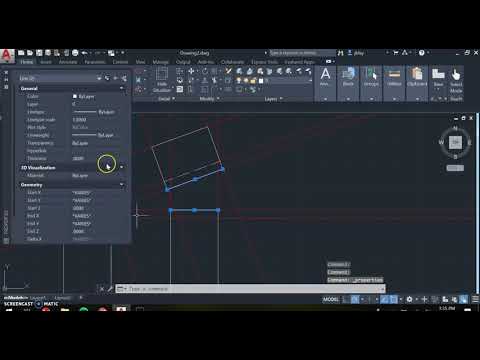Screen dimensions: 480x360
Task: Toggle object snap button in status bar
Action: pos(393,299)
